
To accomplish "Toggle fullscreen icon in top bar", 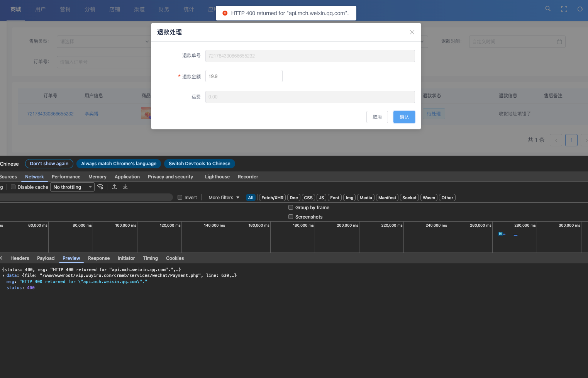I will point(564,9).
